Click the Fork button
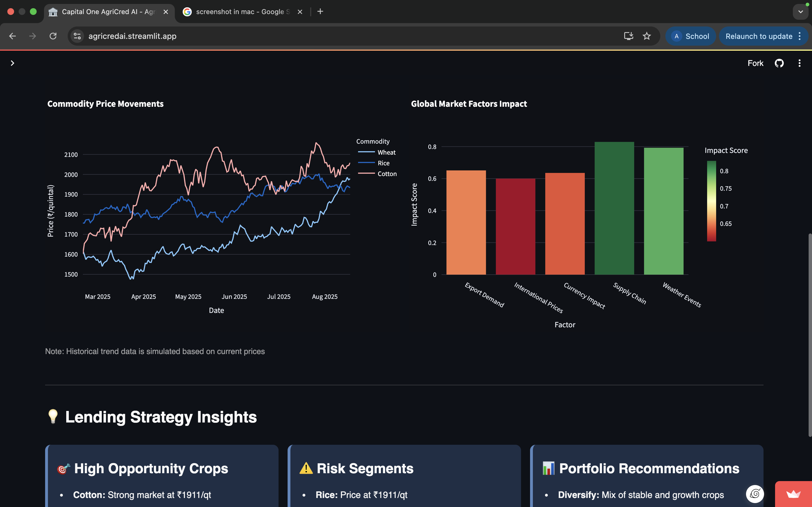Screen dimensions: 812x507 (755, 63)
